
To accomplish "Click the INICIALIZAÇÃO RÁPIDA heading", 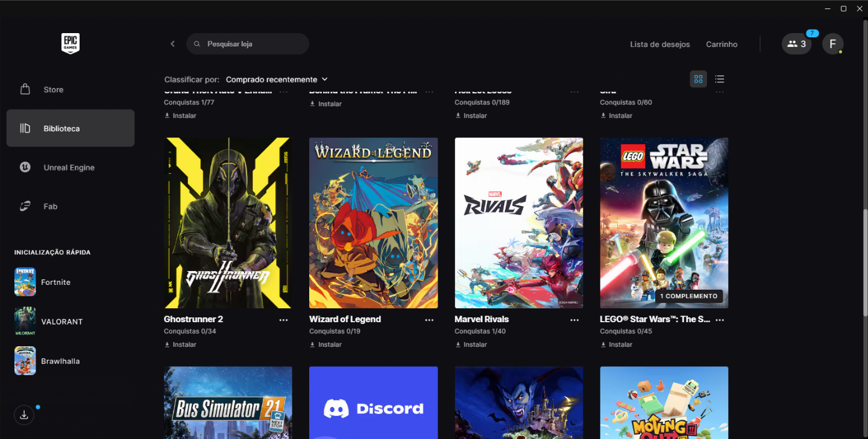I will (x=52, y=252).
